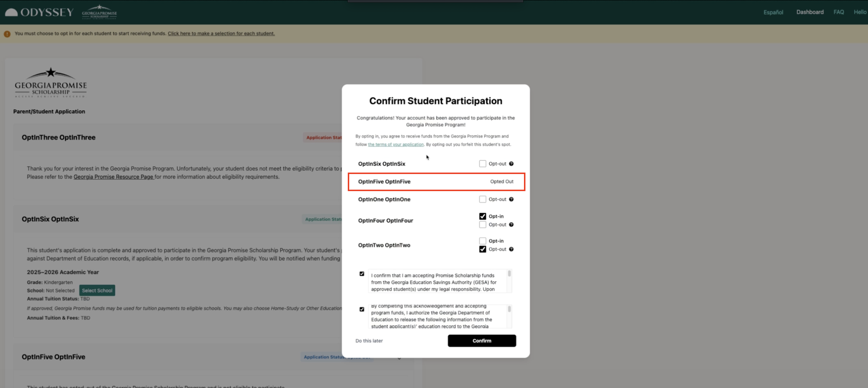868x388 pixels.
Task: Click 'School: Not Selected' text
Action: (51, 291)
